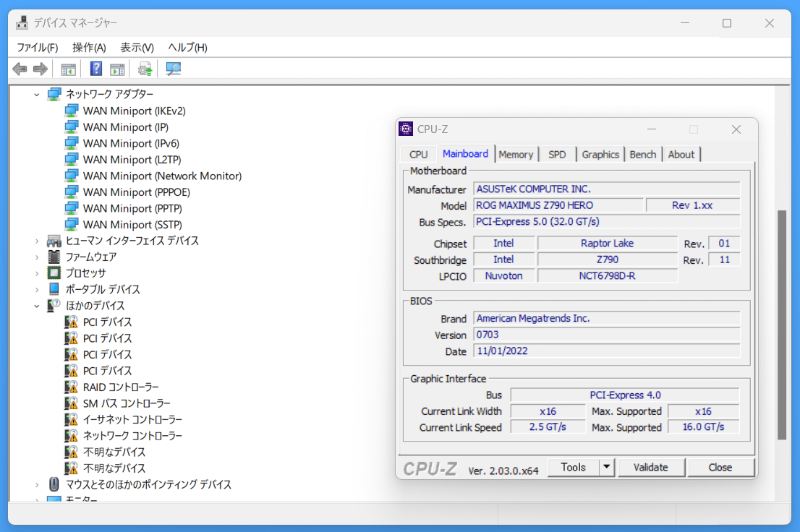800x532 pixels.
Task: Click the ほかのデバイス category question icon
Action: (x=54, y=306)
